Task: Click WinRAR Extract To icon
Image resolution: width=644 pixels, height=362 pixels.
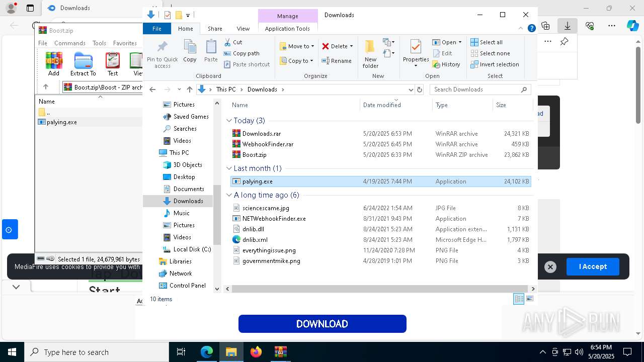Action: coord(83,64)
